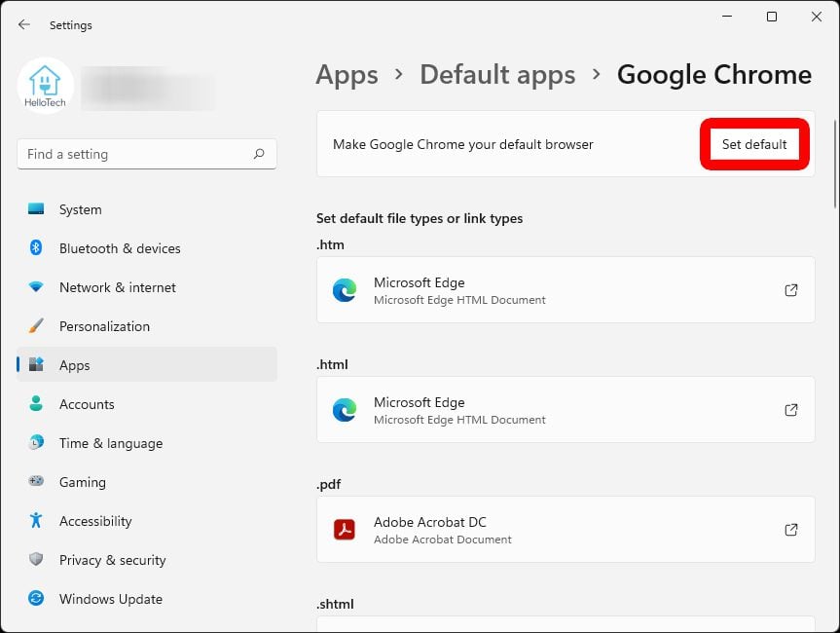This screenshot has height=633, width=840.
Task: Click the Personalization paintbrush icon
Action: pos(36,325)
